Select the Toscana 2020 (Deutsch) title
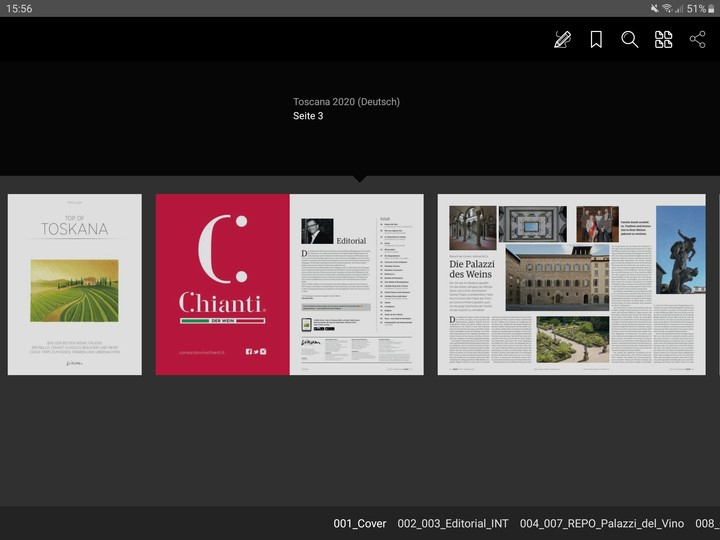Viewport: 720px width, 540px height. (x=346, y=102)
